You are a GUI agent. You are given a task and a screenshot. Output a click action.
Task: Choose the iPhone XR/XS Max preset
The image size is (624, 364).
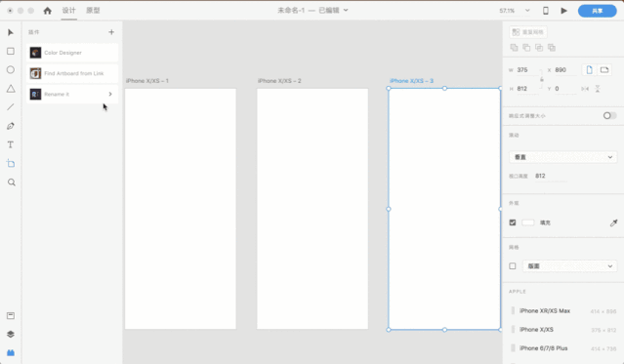(x=563, y=310)
